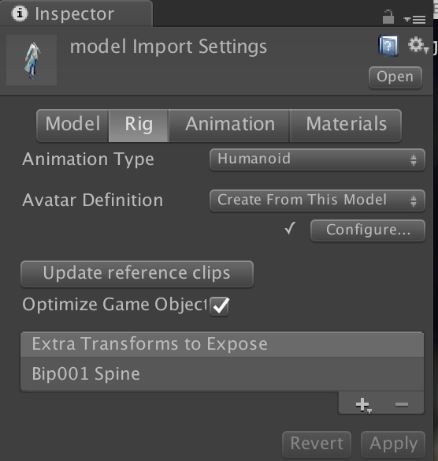Open the gear settings menu
The width and height of the screenshot is (438, 461).
tap(418, 45)
